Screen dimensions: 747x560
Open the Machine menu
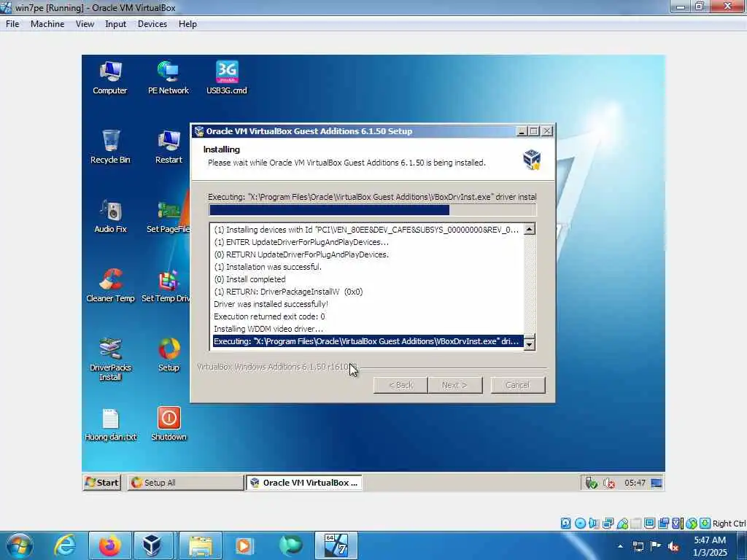pos(47,24)
